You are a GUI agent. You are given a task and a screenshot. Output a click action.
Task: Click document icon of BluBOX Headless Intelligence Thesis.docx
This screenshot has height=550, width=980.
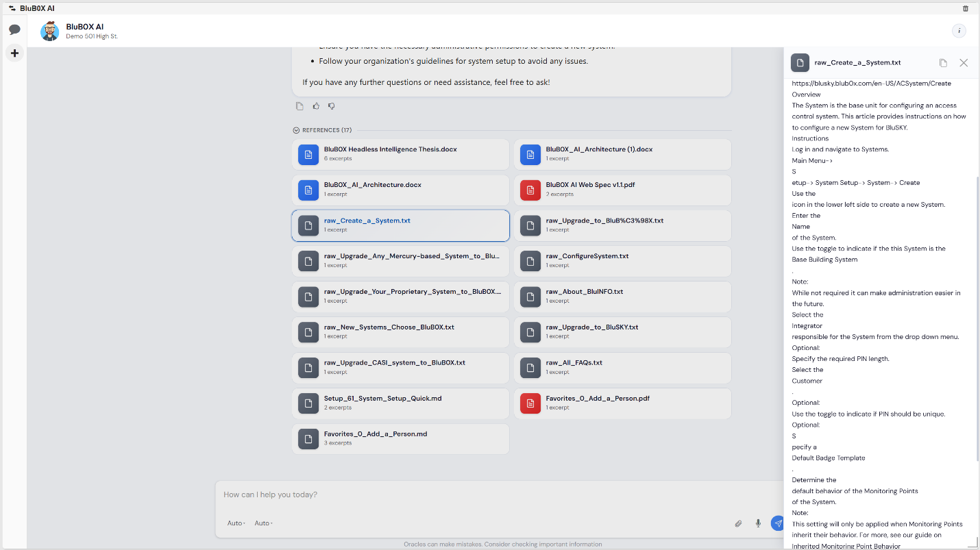[308, 154]
